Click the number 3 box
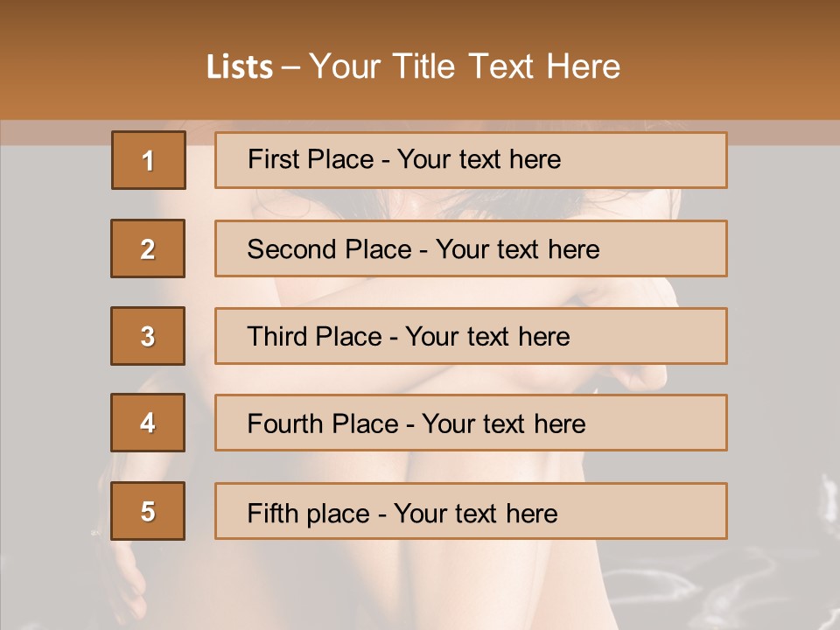This screenshot has width=840, height=630. tap(148, 336)
